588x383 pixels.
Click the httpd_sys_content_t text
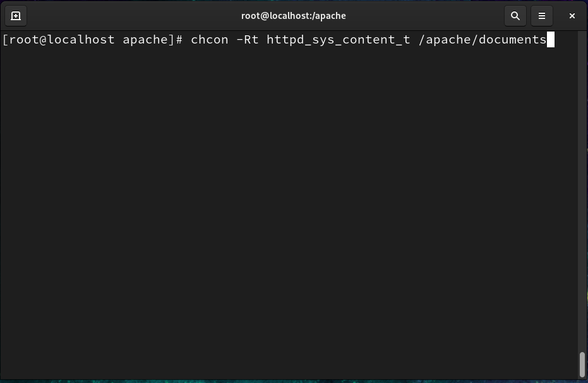click(339, 40)
